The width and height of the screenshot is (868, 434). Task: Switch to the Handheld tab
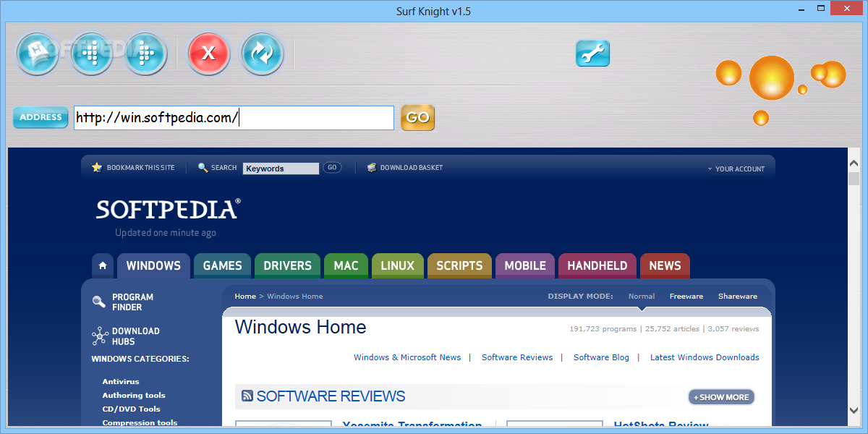(597, 265)
